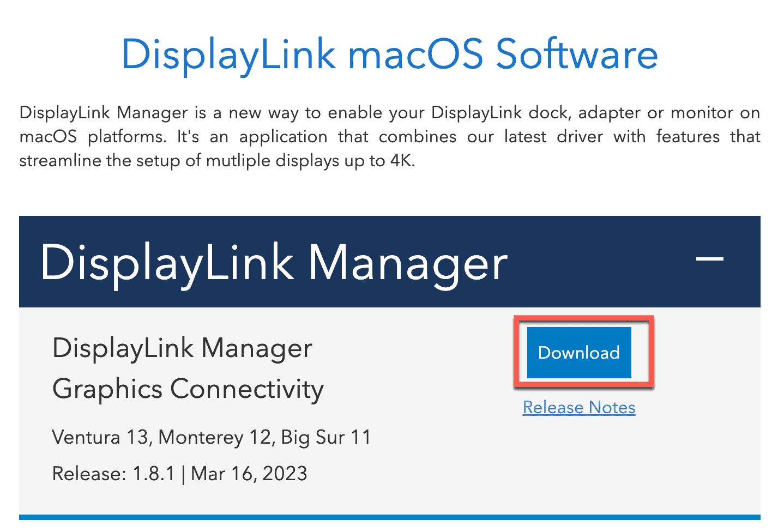Select the Graphics Connectivity product title
This screenshot has width=784, height=532.
[188, 389]
